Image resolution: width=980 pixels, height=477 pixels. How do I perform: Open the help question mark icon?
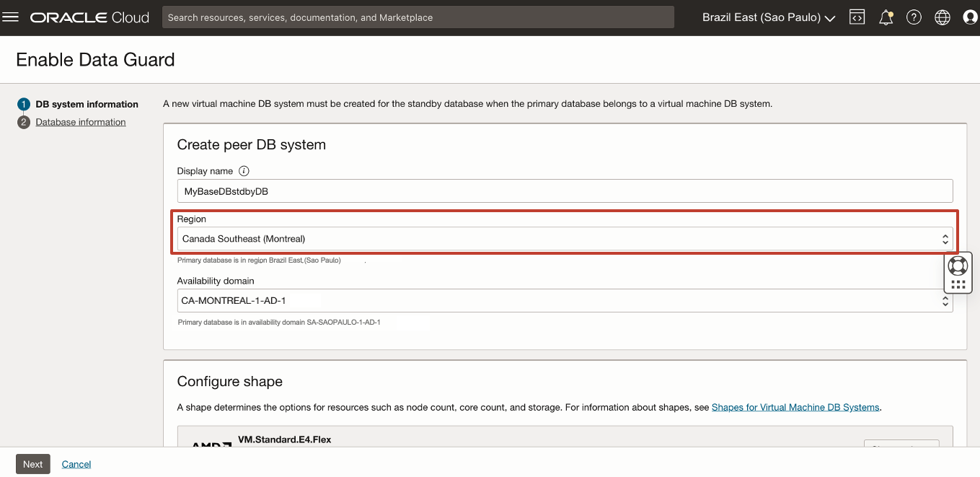[914, 17]
